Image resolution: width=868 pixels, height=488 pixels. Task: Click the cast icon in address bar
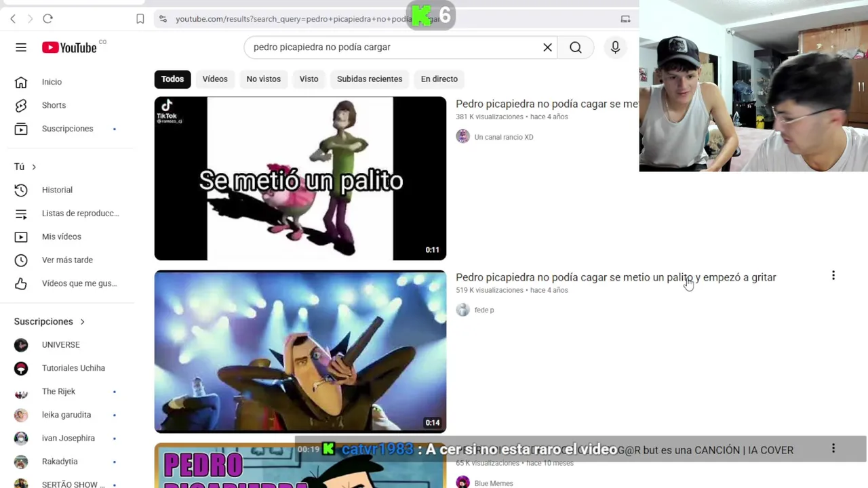coord(625,19)
